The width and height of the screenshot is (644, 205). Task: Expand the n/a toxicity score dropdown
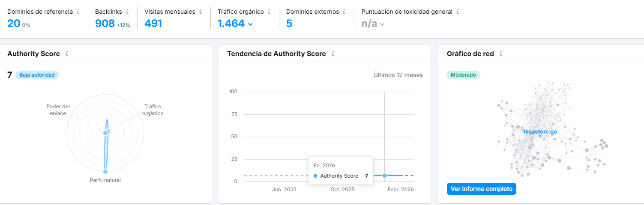(373, 24)
